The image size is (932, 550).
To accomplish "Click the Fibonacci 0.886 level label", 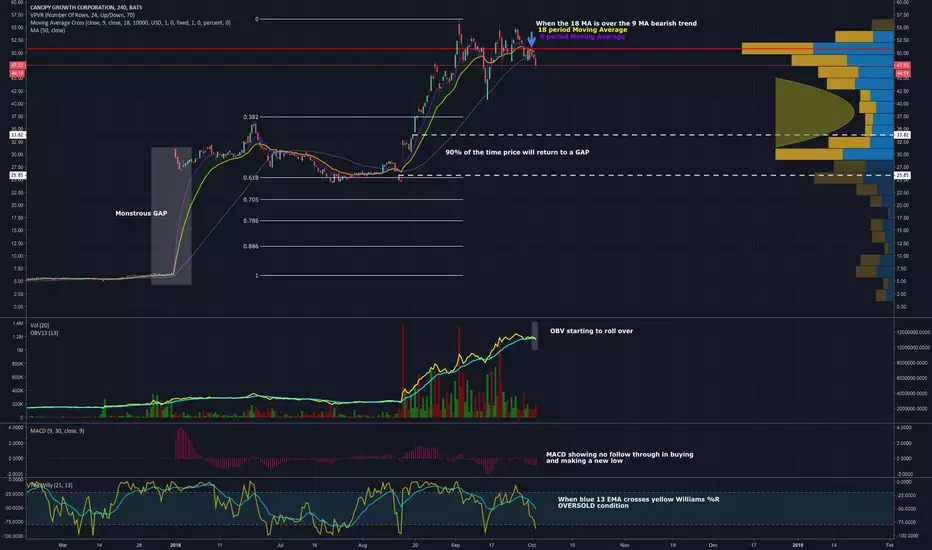I will [x=250, y=246].
